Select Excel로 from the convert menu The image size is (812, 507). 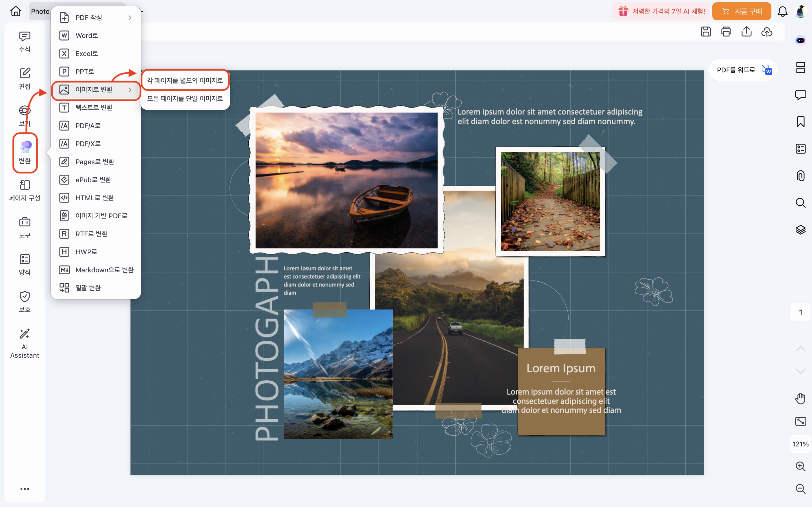[x=87, y=54]
